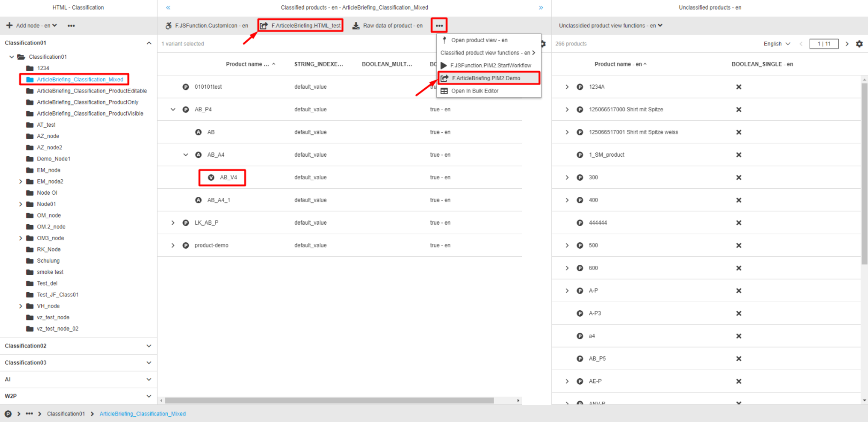Go to next page of unclassified products
This screenshot has height=422, width=868.
tap(847, 44)
